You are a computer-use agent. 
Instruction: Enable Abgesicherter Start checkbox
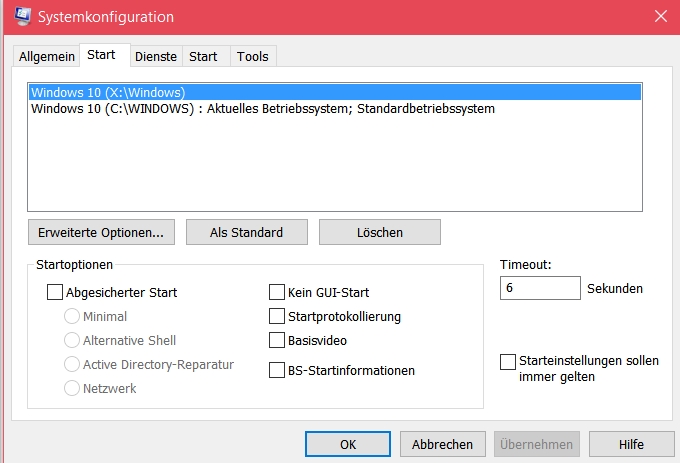pos(55,292)
